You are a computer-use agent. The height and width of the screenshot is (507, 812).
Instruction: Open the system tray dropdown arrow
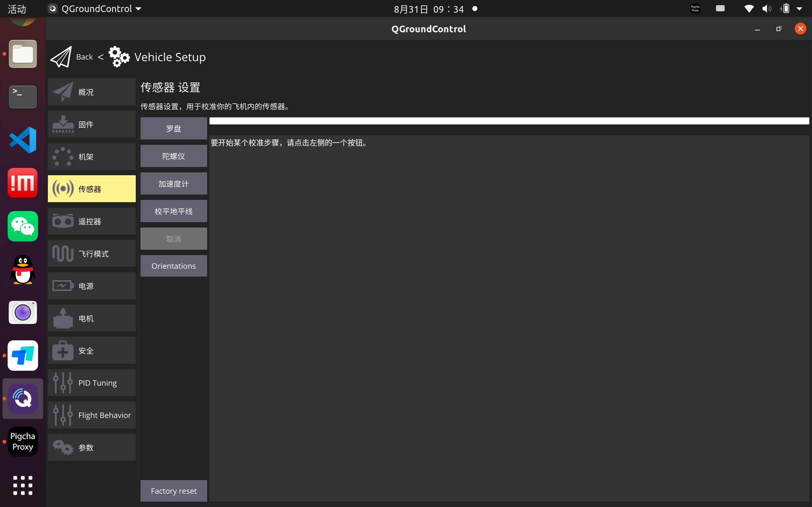click(x=800, y=9)
